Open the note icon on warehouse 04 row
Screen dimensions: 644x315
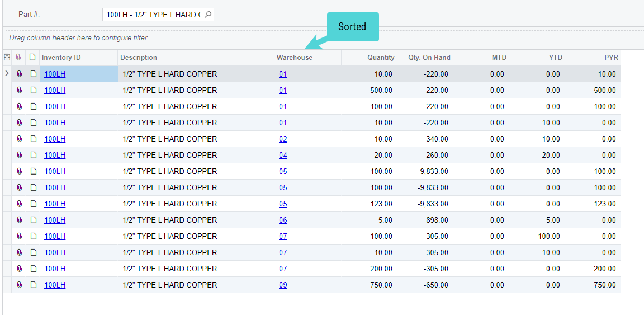click(34, 155)
